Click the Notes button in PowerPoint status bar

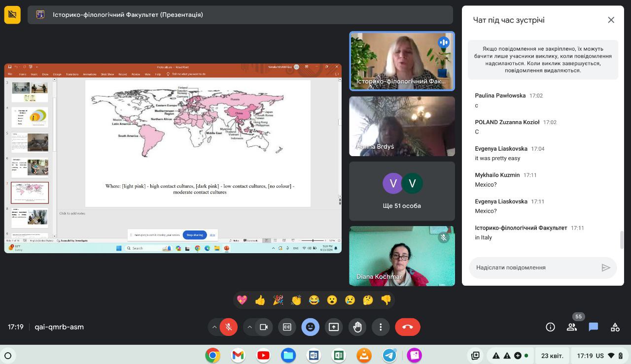tap(235, 240)
